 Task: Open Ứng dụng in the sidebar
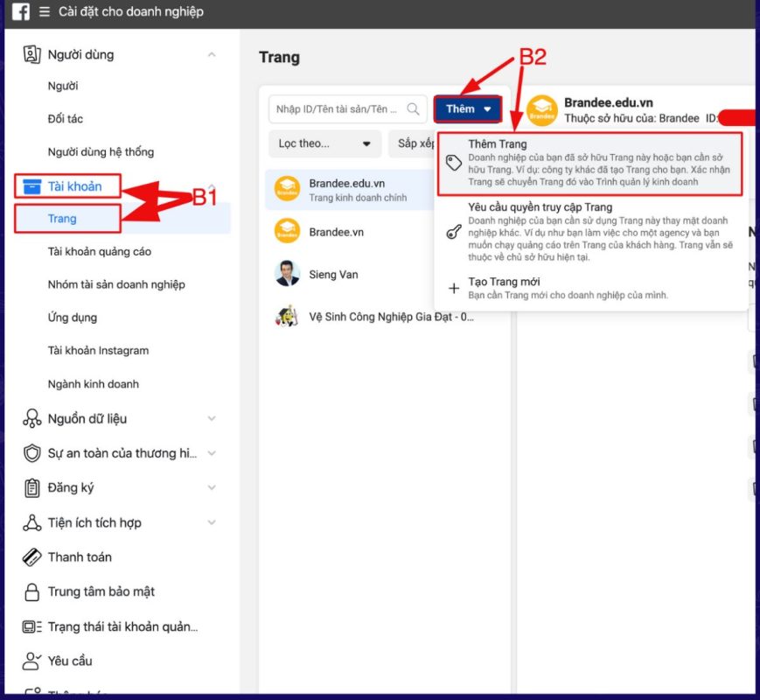click(73, 318)
